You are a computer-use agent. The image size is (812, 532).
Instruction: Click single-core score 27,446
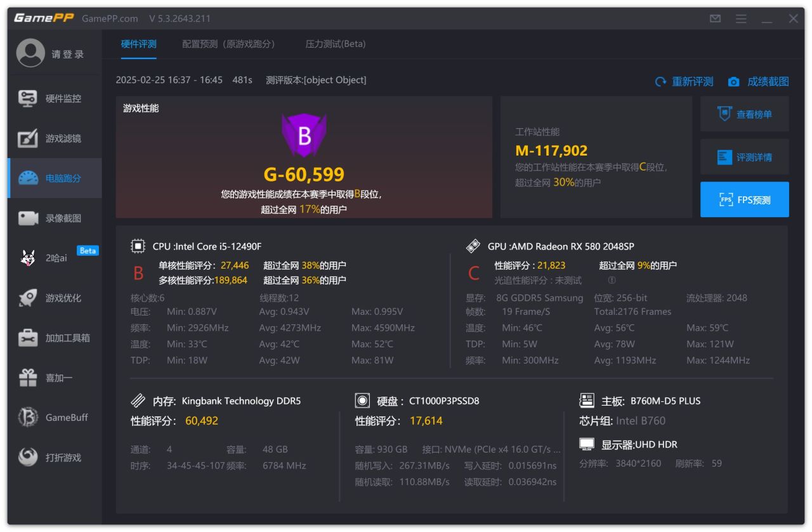tap(235, 265)
